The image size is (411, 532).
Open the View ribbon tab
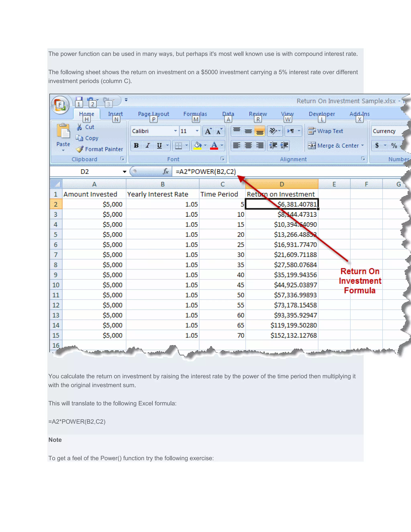[x=287, y=114]
